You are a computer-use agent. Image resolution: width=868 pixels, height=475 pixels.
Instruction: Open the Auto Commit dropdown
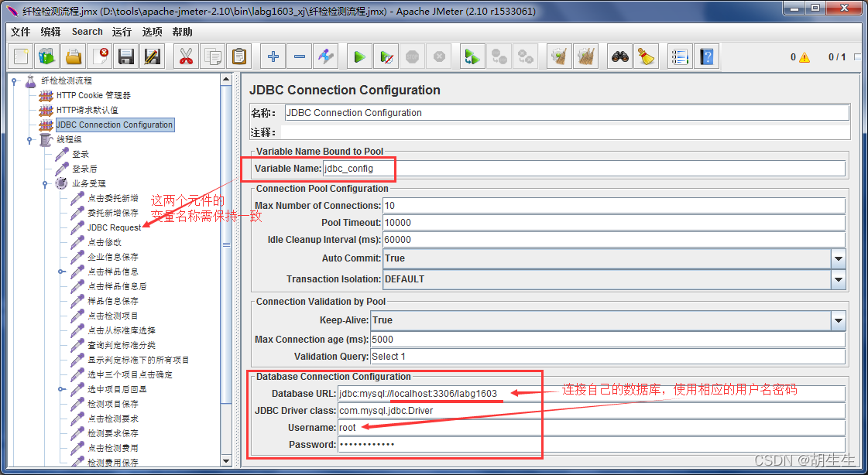(x=838, y=258)
